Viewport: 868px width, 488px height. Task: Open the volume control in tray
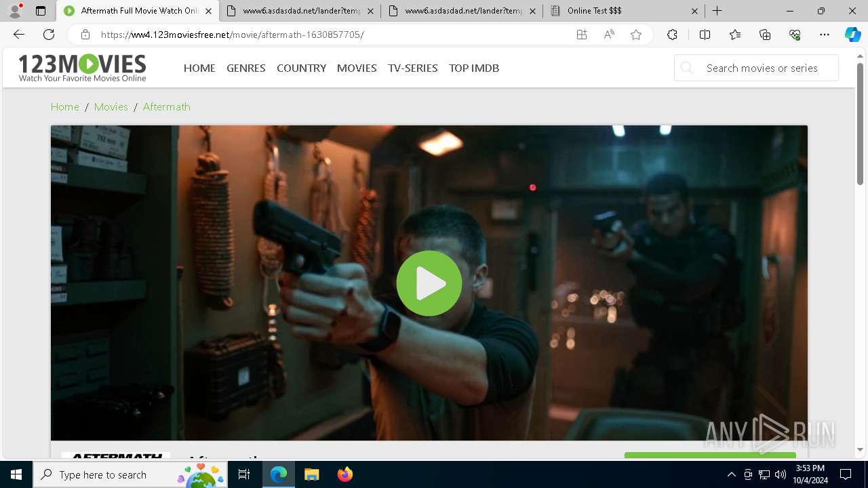[780, 474]
